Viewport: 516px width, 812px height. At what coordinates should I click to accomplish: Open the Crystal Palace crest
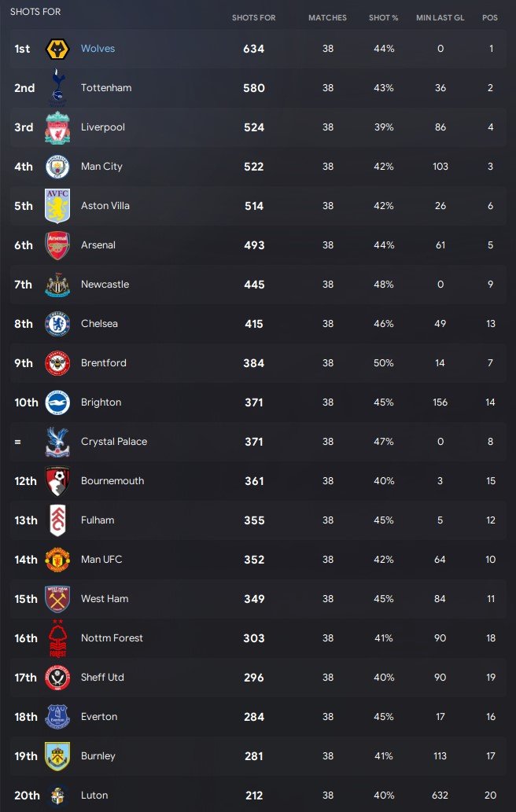[57, 442]
